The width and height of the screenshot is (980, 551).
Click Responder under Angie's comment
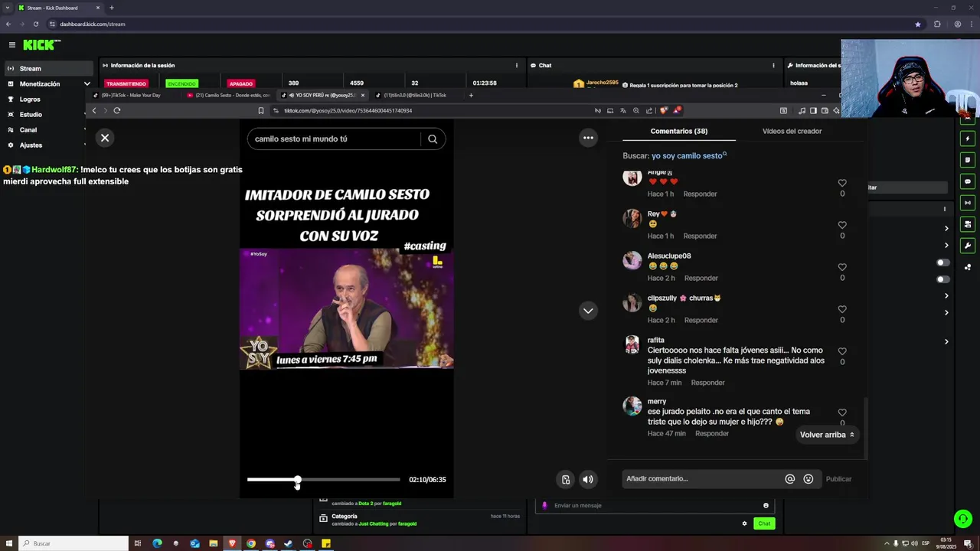click(700, 194)
